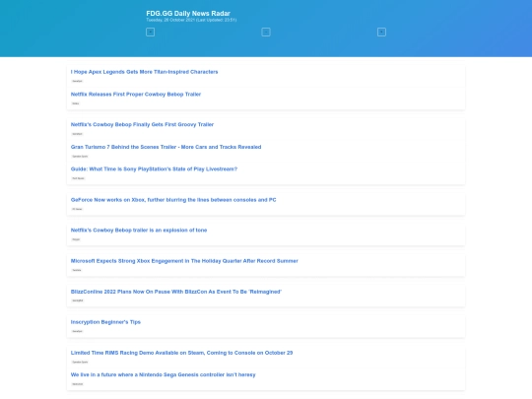
Task: Open the Limited Time RiMS Racing Demo article
Action: point(181,353)
